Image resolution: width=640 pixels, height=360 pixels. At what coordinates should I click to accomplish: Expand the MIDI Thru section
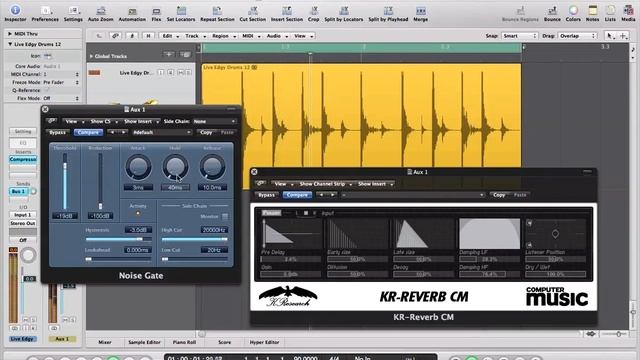click(10, 34)
